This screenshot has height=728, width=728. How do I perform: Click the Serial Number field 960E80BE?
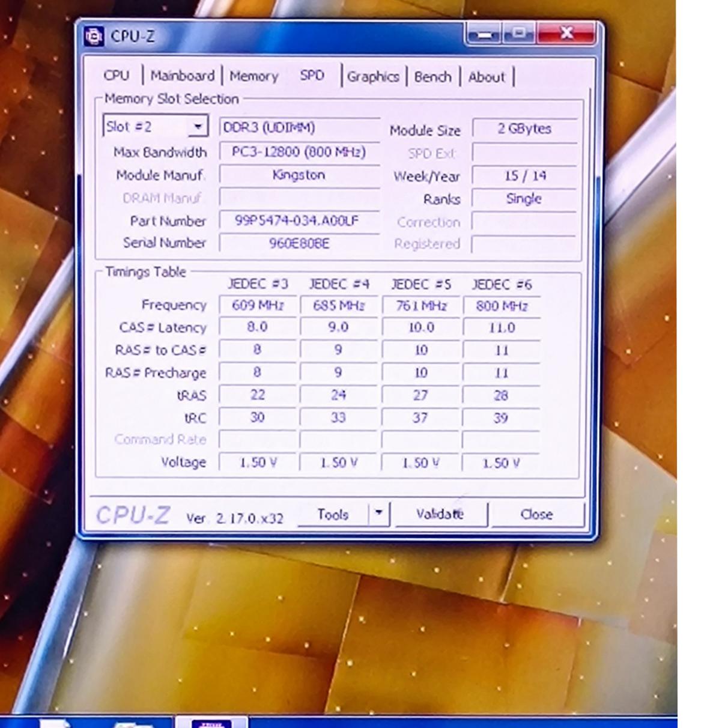299,243
